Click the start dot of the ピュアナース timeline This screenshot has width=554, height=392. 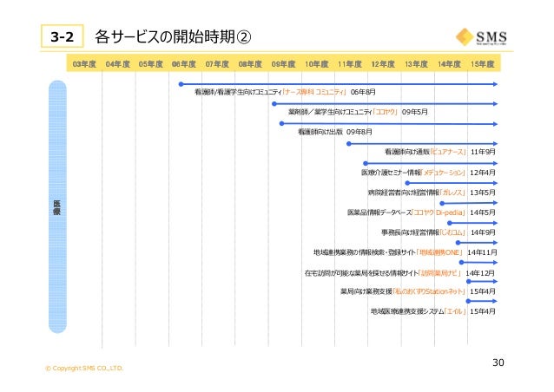(x=349, y=144)
